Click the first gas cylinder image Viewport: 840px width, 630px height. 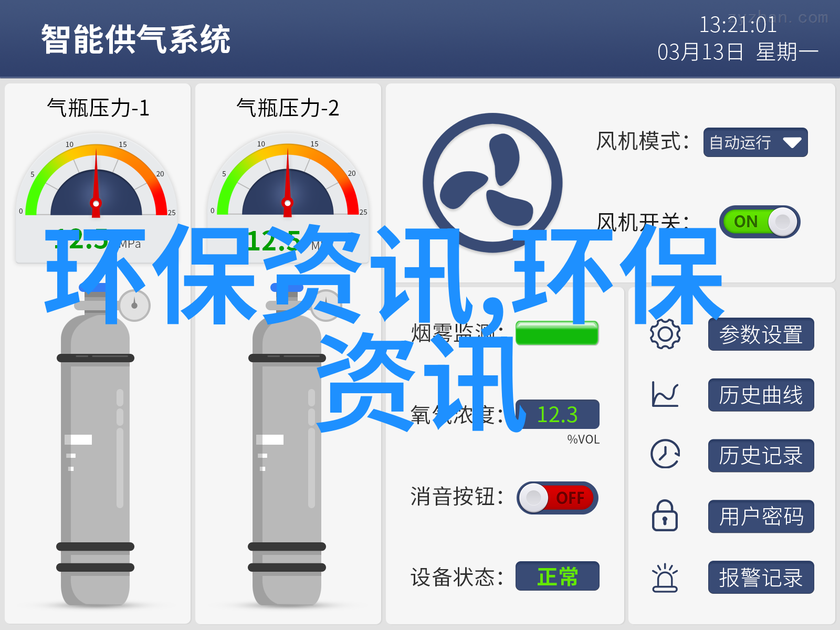(96, 446)
